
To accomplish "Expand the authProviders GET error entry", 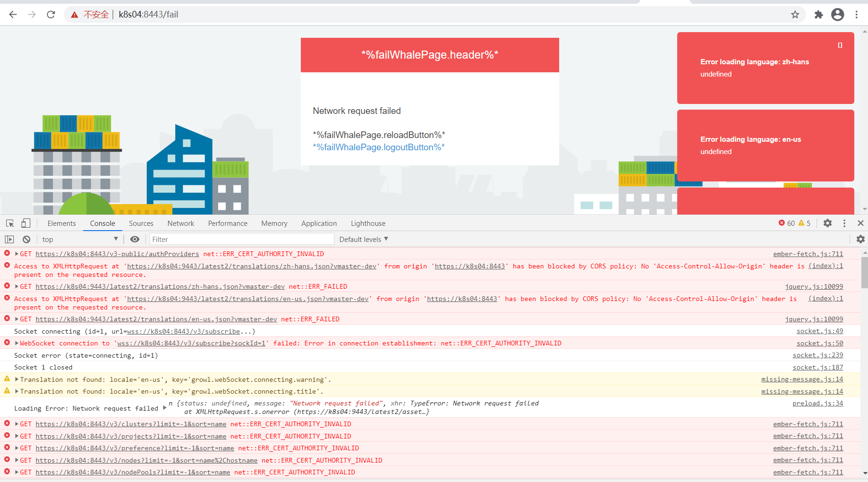I will 17,254.
